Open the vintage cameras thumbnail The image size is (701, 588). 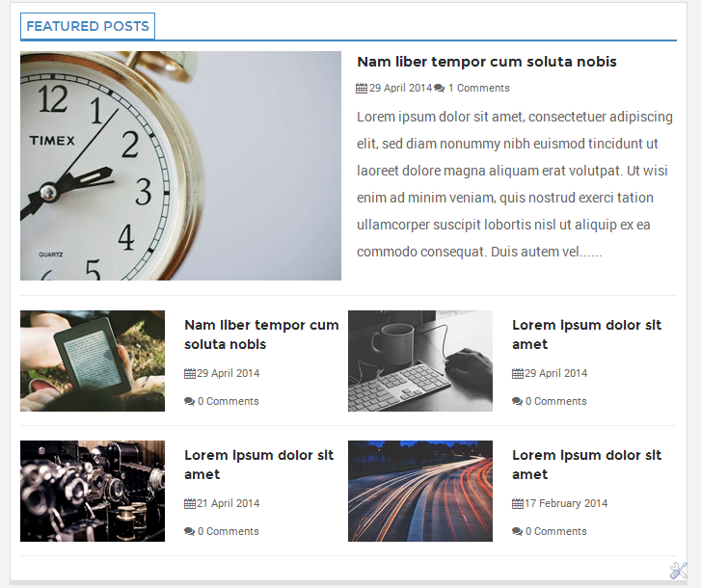(x=93, y=491)
